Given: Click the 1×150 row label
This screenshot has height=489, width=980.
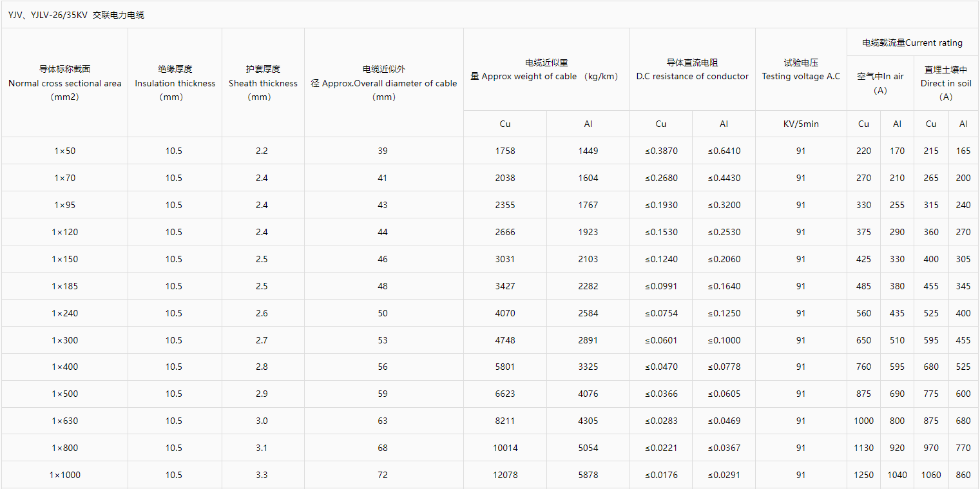Looking at the screenshot, I should tap(64, 259).
